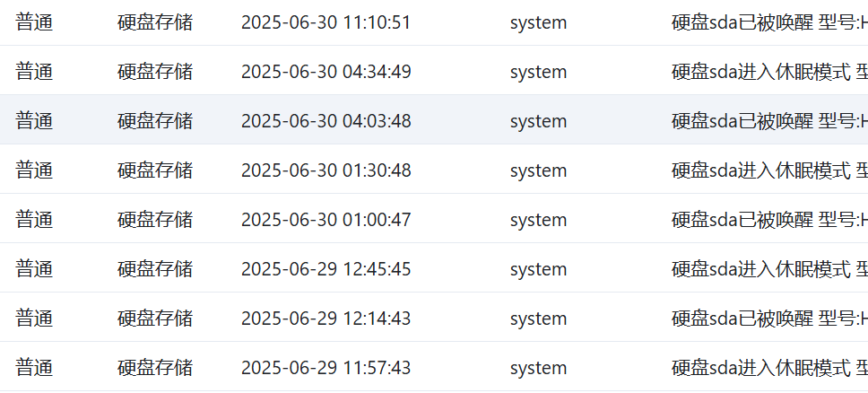Select the log row timestamped 2025-06-30 01:00:47
Image resolution: width=868 pixels, height=393 pixels.
click(434, 218)
